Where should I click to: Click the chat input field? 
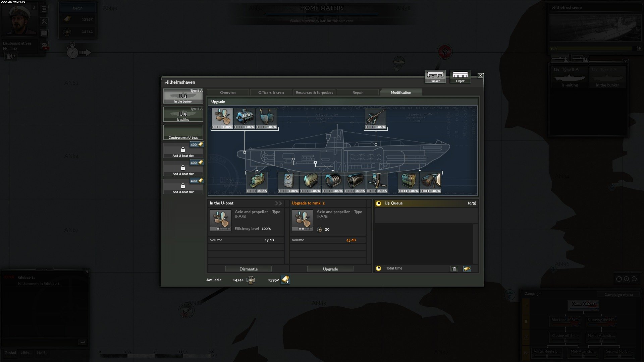click(x=39, y=342)
